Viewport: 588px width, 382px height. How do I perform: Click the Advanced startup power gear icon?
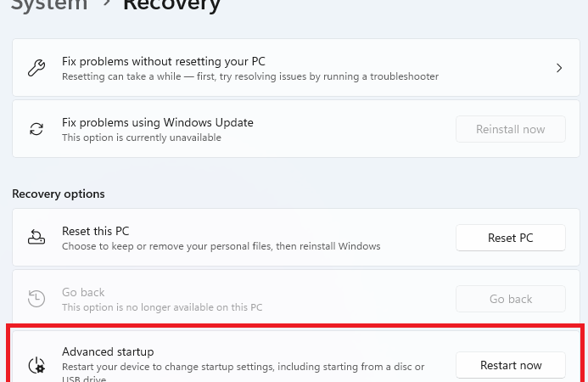pyautogui.click(x=36, y=365)
